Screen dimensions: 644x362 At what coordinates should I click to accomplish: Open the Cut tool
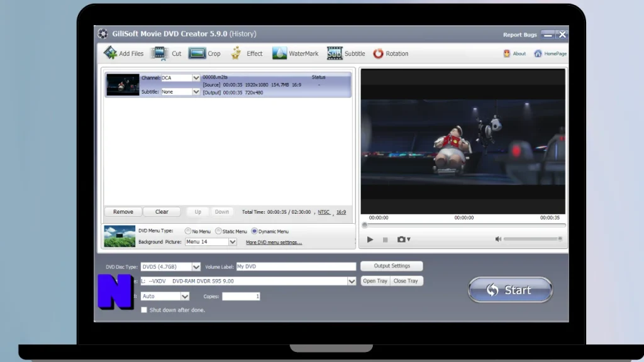coord(166,53)
